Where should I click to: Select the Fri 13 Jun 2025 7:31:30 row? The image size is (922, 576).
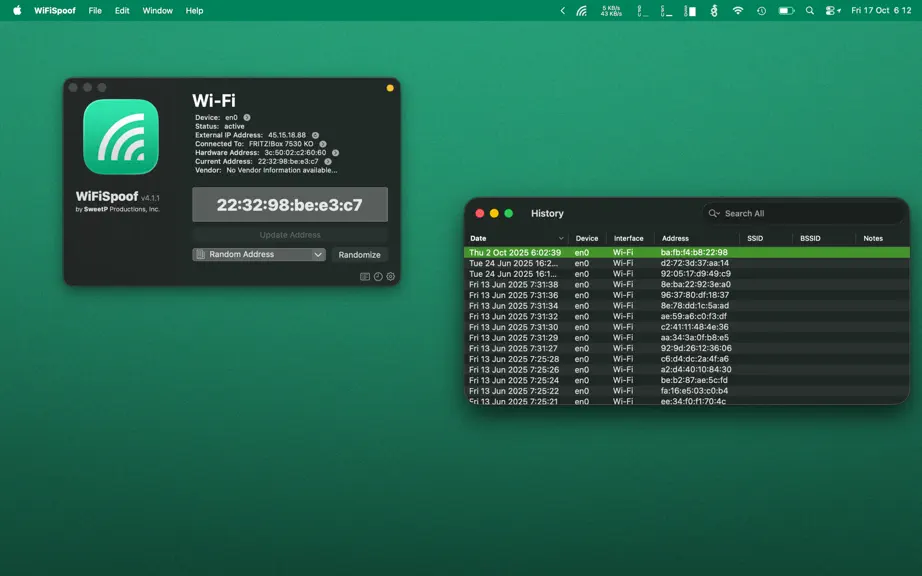point(687,327)
